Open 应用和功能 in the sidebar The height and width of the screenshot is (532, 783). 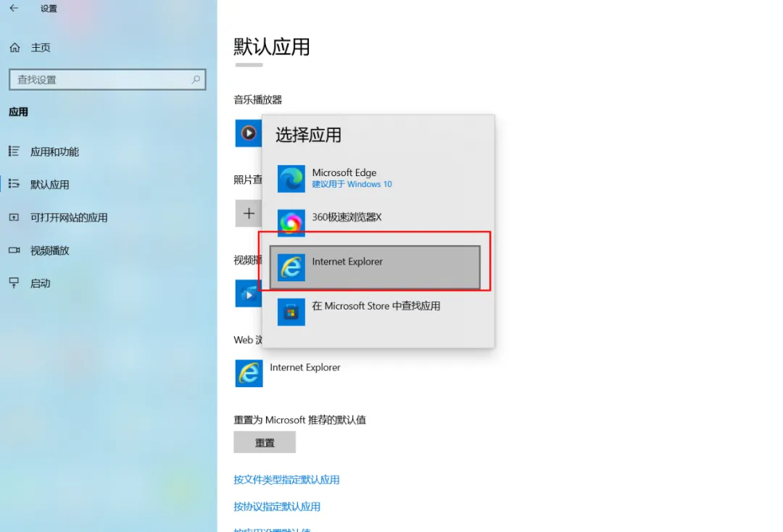click(54, 151)
